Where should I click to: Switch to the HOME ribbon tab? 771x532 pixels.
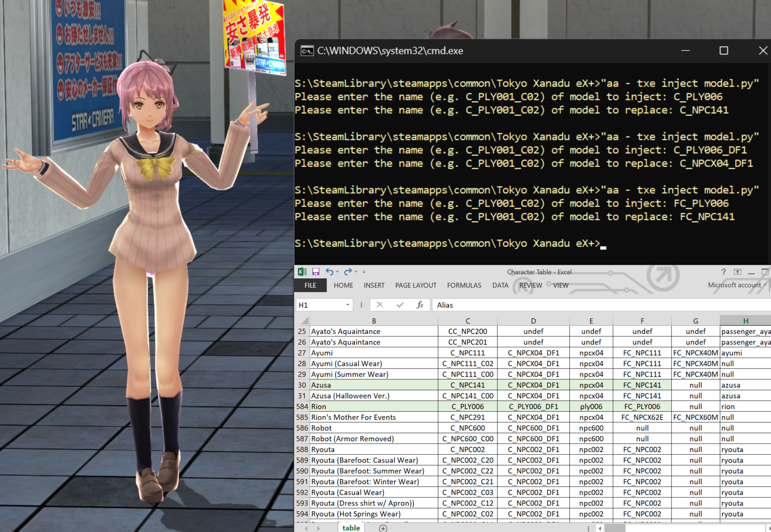point(343,285)
